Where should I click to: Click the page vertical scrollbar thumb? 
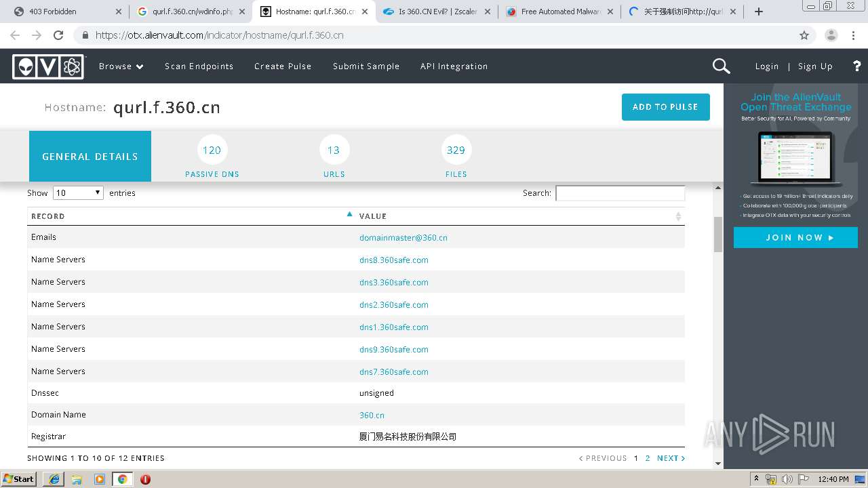pos(718,235)
